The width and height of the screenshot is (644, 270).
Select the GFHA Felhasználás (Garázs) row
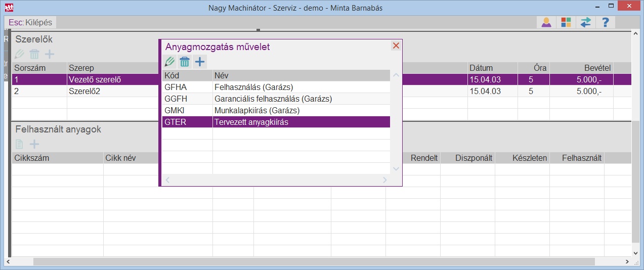(x=276, y=87)
